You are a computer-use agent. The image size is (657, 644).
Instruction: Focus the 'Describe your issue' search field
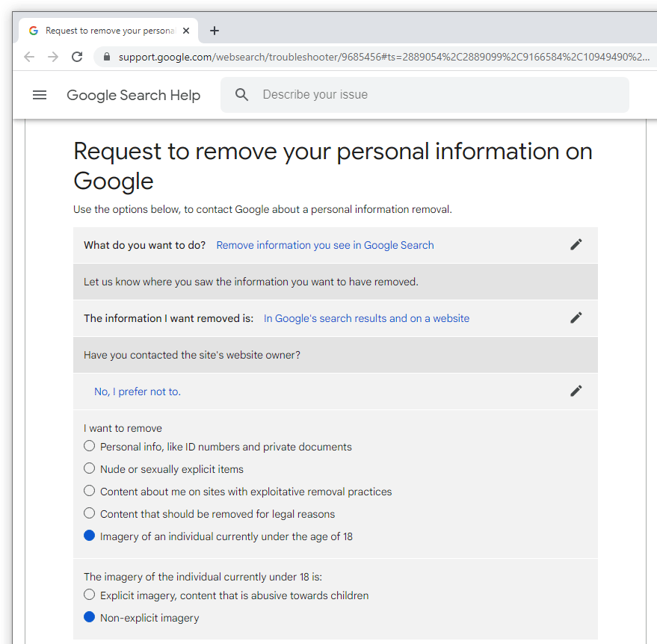[x=425, y=95]
